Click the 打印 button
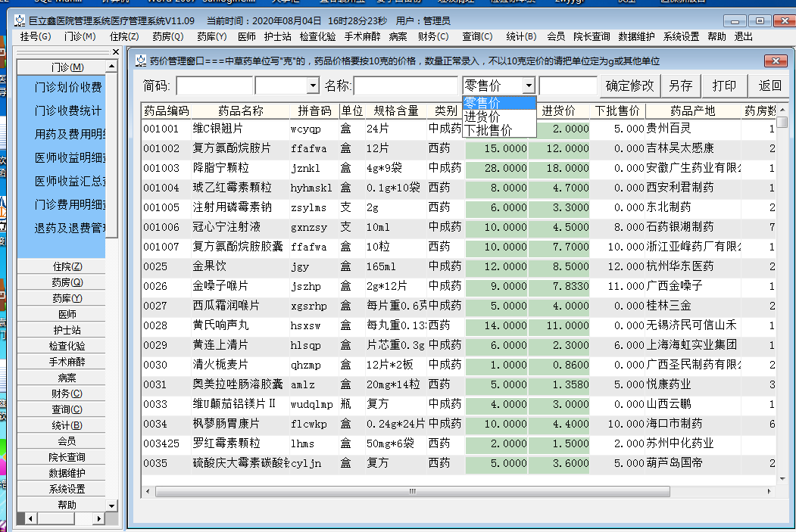 [723, 86]
